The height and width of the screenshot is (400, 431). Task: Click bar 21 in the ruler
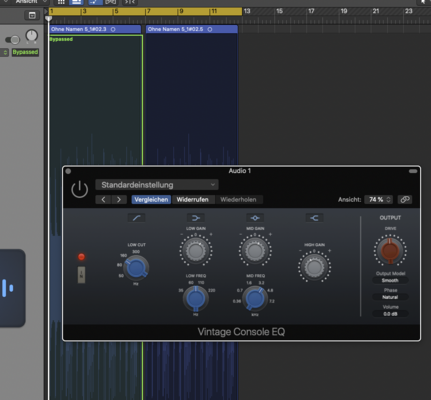376,11
